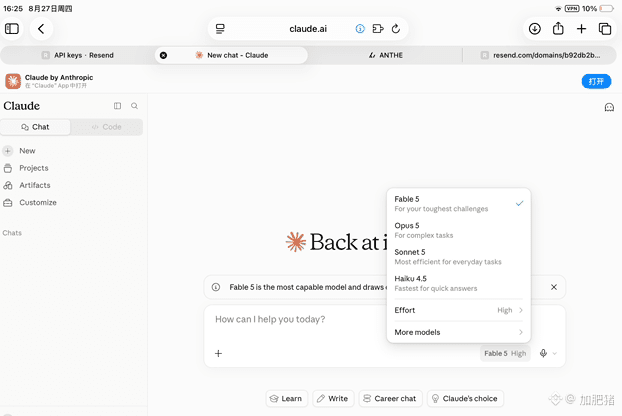
Task: Expand the chevron next to the microphone
Action: (555, 353)
